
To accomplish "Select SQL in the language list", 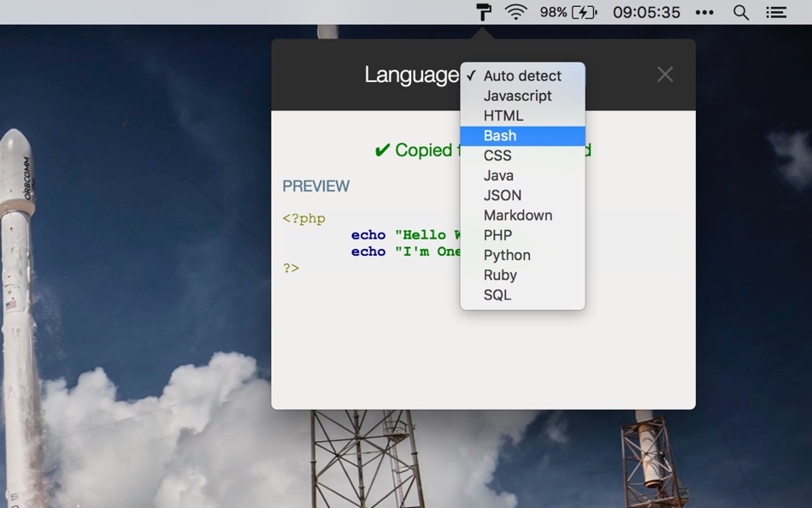I will coord(522,295).
